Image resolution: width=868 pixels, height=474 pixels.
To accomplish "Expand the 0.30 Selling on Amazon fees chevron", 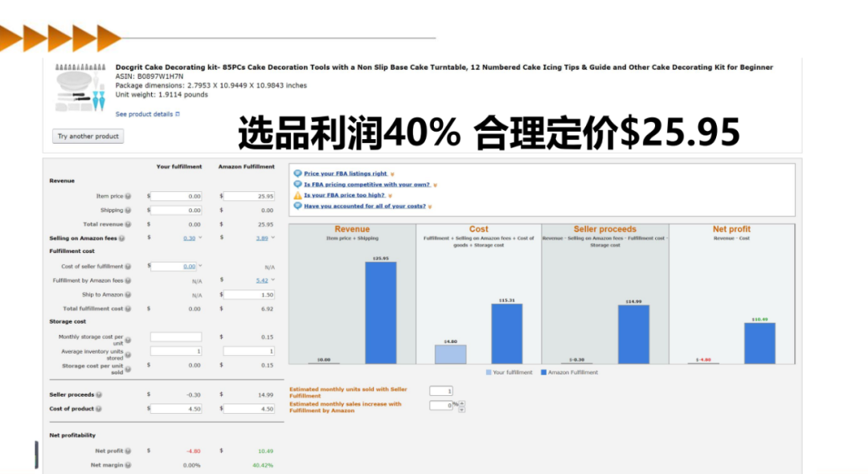I will pyautogui.click(x=200, y=238).
